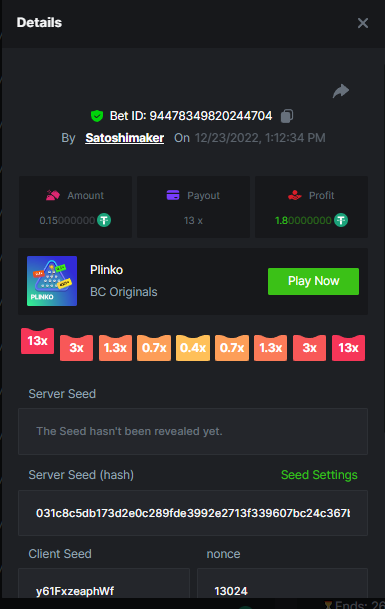Open the Plinko game thumbnail
The image size is (385, 609).
52,281
